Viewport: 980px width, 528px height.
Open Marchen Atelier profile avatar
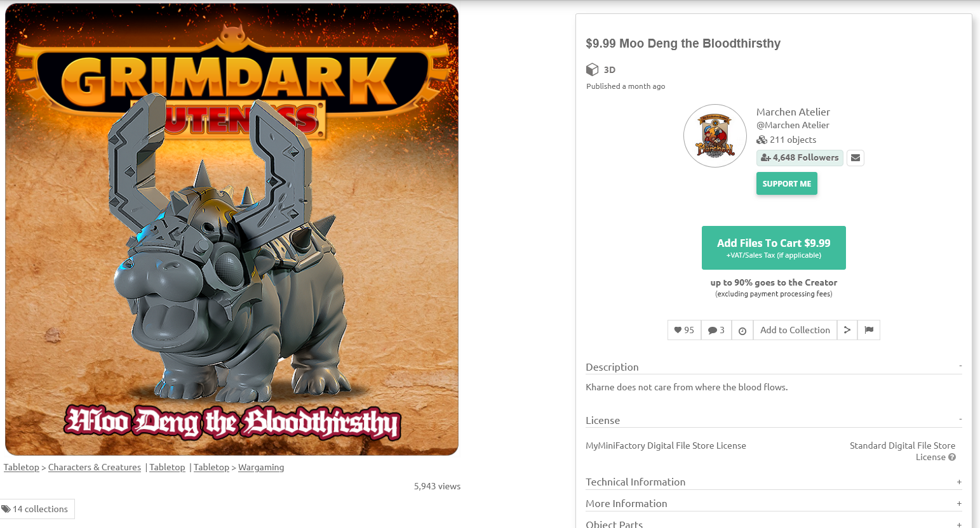715,136
